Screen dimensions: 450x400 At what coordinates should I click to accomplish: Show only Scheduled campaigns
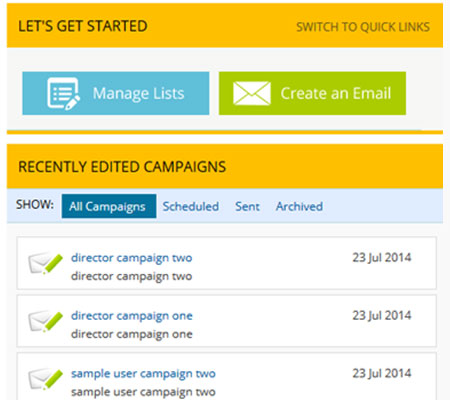pyautogui.click(x=191, y=206)
